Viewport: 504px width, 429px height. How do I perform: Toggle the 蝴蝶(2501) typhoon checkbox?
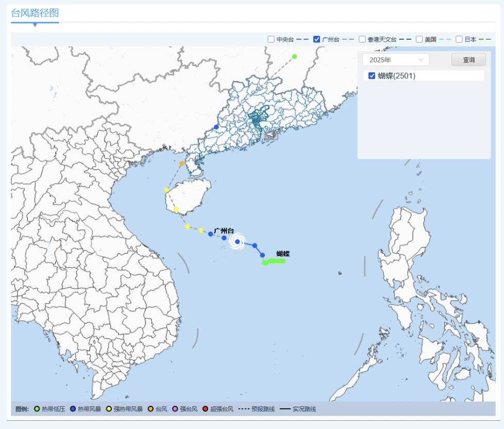(x=372, y=76)
